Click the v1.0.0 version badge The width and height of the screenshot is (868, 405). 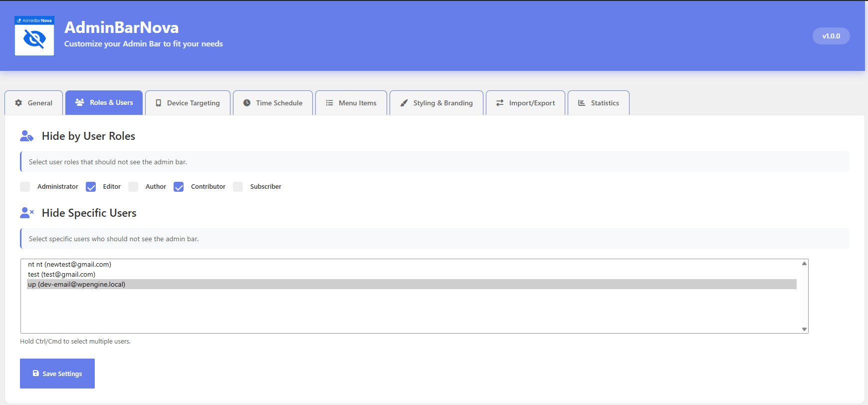pyautogui.click(x=831, y=36)
